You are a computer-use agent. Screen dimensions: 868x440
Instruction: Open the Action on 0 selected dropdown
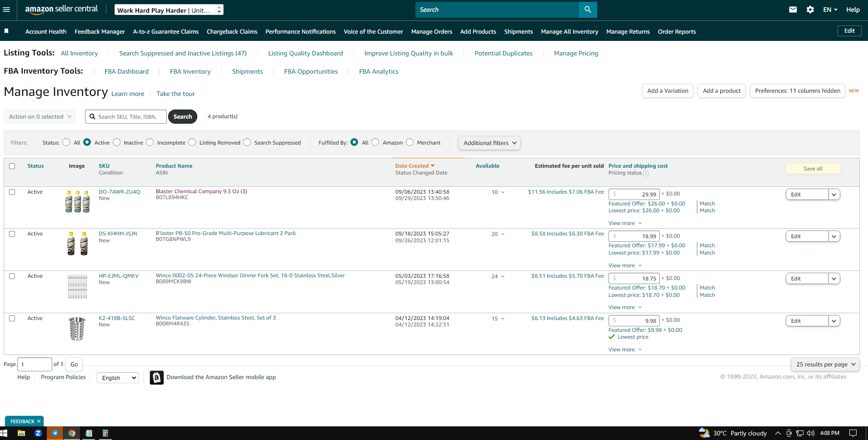(x=40, y=117)
